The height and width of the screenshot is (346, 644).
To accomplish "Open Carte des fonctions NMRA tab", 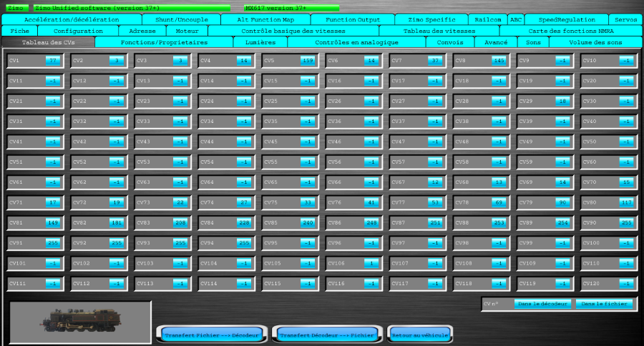I will 571,31.
